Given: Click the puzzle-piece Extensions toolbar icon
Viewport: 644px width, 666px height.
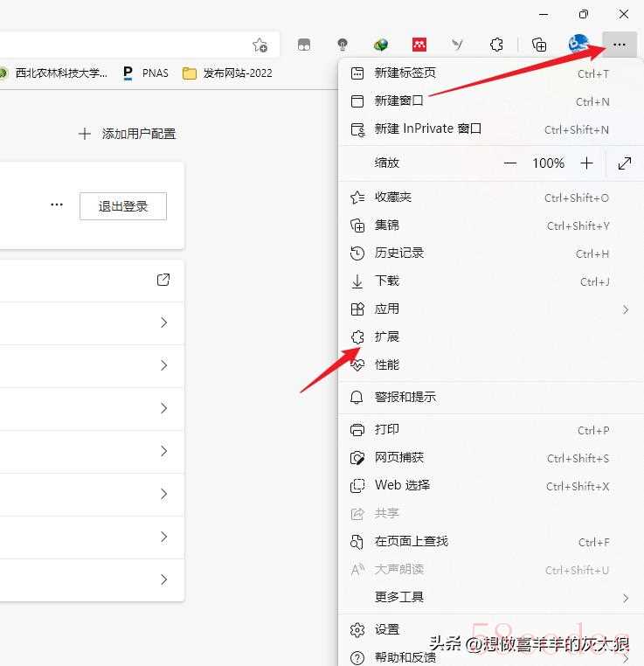Looking at the screenshot, I should tap(496, 45).
